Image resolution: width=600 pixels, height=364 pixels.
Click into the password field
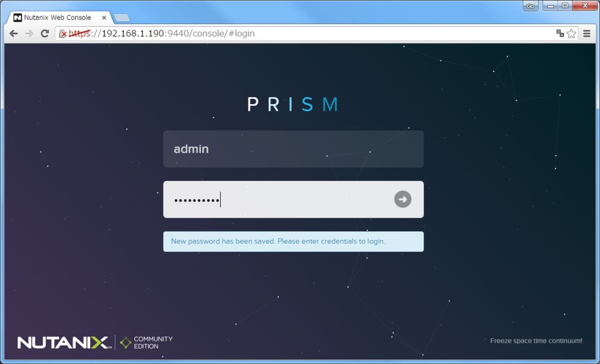tap(294, 200)
